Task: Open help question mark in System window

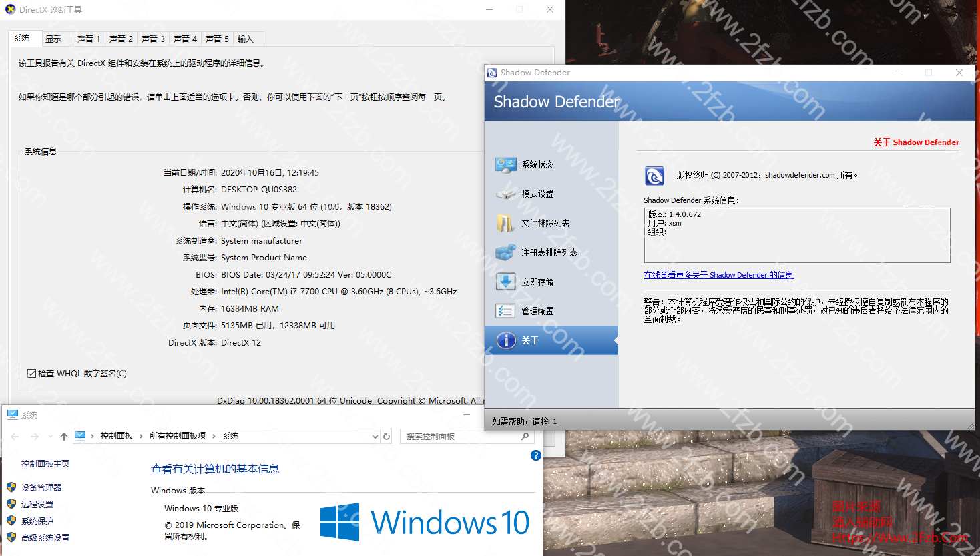Action: (x=535, y=455)
